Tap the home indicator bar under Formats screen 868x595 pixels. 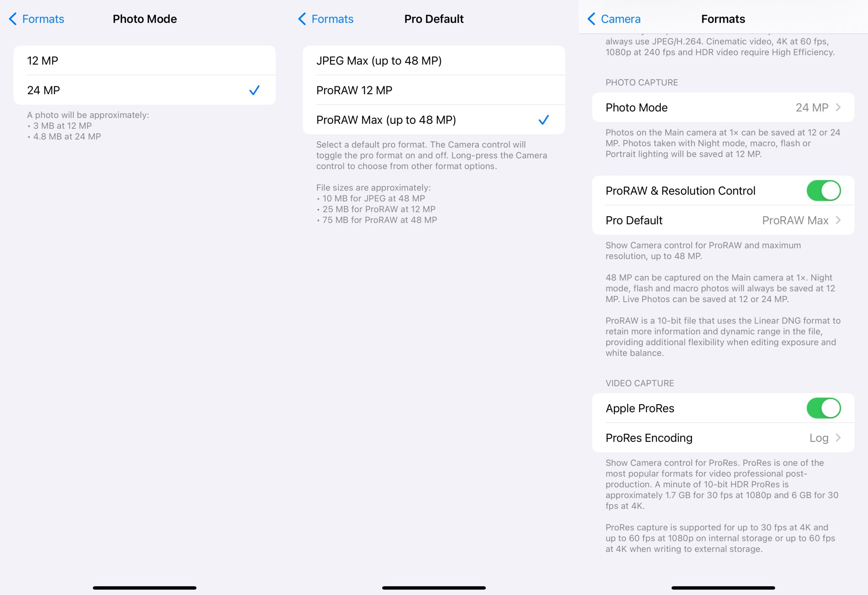click(723, 588)
